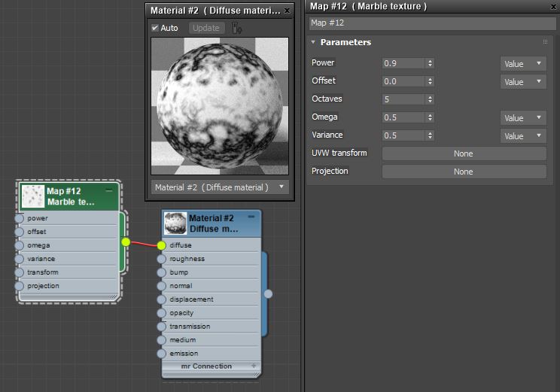Click the preview options icon beside Update
The width and height of the screenshot is (560, 392).
[236, 28]
